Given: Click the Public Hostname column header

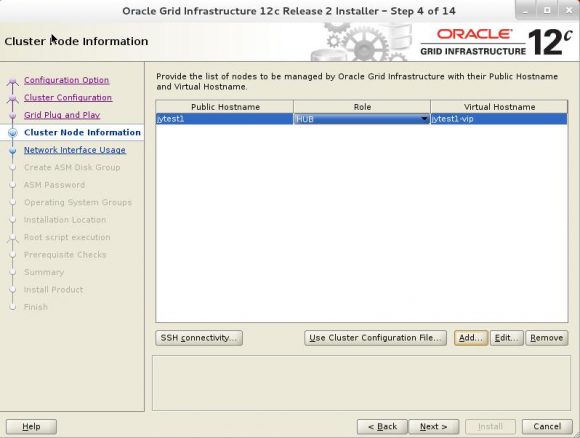Looking at the screenshot, I should pos(225,107).
